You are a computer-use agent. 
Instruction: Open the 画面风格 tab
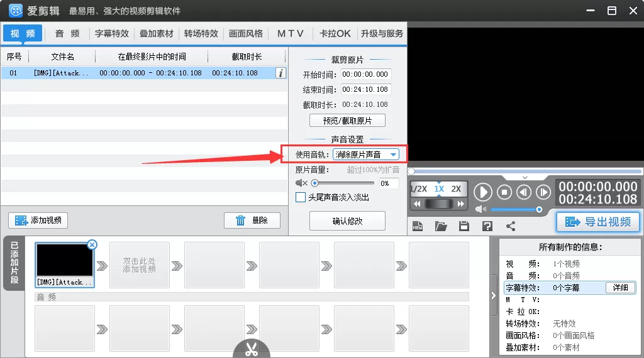(x=246, y=34)
